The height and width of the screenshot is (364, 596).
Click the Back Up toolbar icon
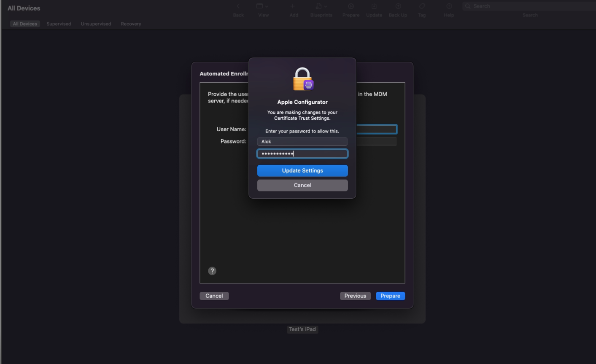[x=398, y=6]
